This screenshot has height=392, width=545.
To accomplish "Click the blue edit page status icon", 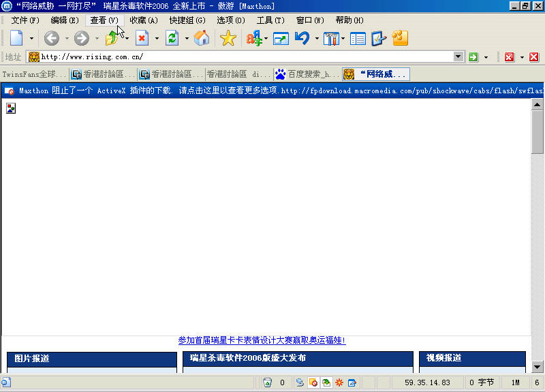I will coord(352,382).
